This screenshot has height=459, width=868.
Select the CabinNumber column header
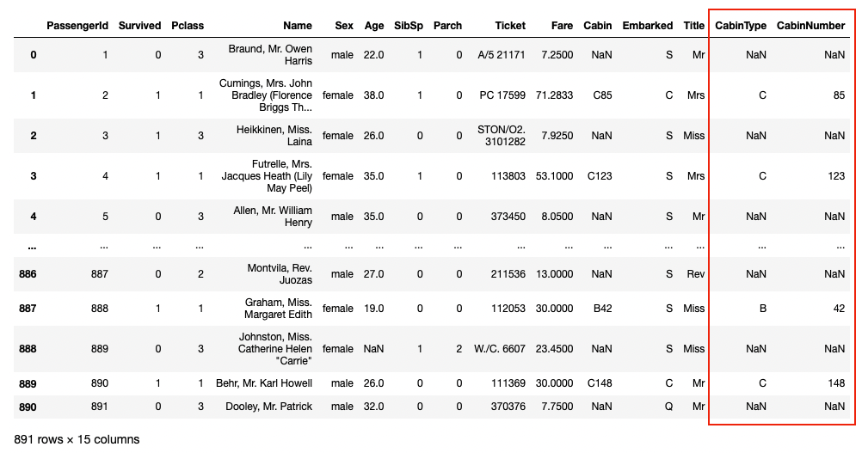pos(810,26)
